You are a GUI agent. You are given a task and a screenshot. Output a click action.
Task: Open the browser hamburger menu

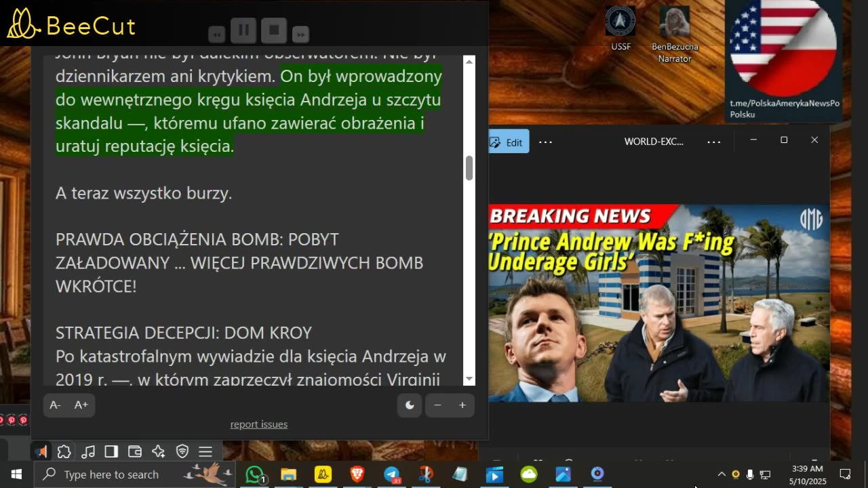(205, 451)
